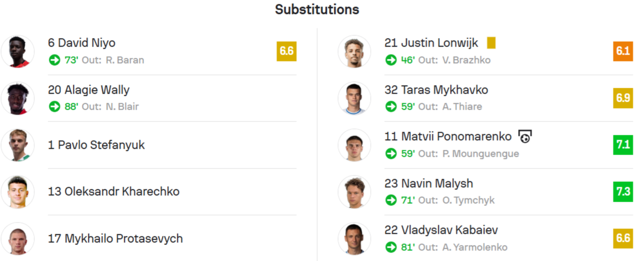
Task: Click the substitution arrow icon under Navin Malysh
Action: (391, 201)
